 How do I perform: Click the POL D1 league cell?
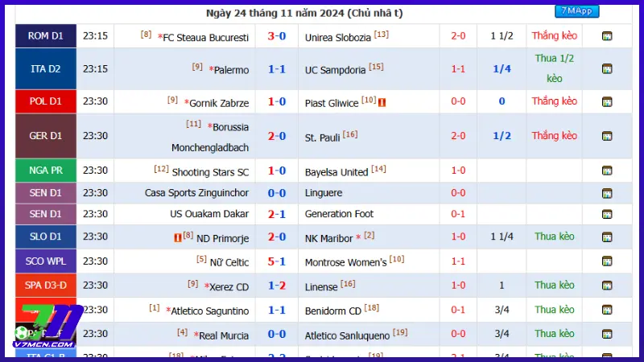coord(46,102)
